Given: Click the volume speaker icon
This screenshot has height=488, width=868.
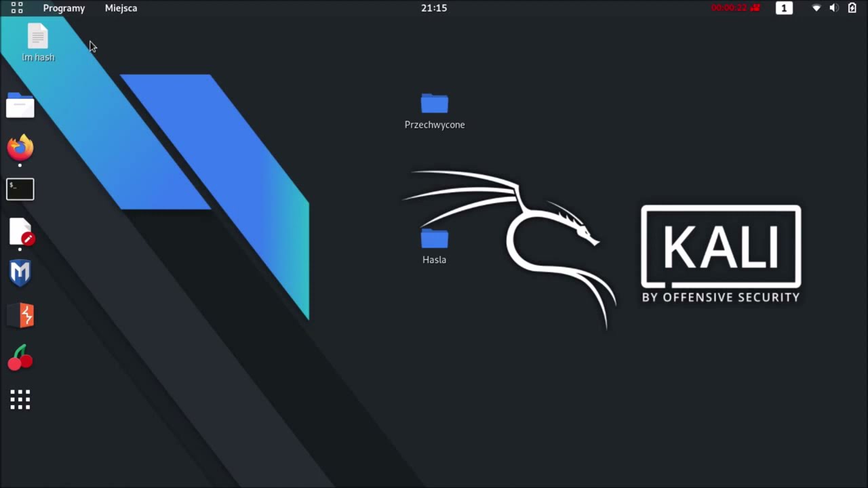Looking at the screenshot, I should [x=834, y=8].
